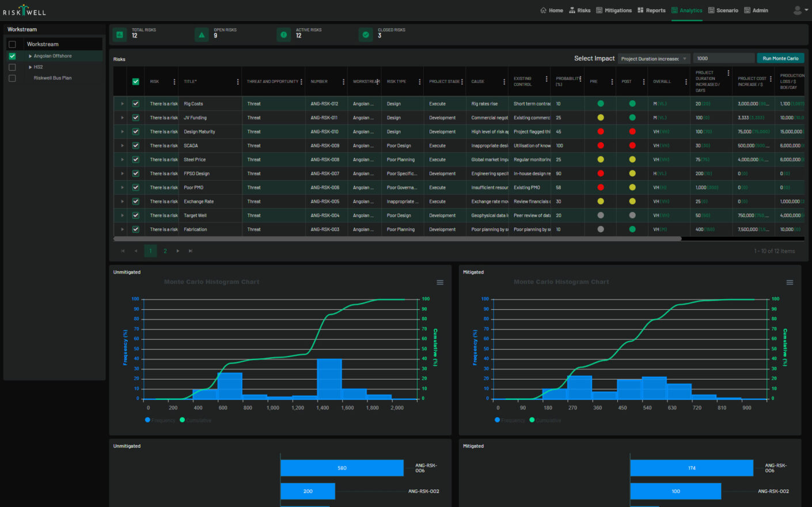Screen dimensions: 812x507
Task: Open the Riskwell logo home link
Action: point(24,10)
